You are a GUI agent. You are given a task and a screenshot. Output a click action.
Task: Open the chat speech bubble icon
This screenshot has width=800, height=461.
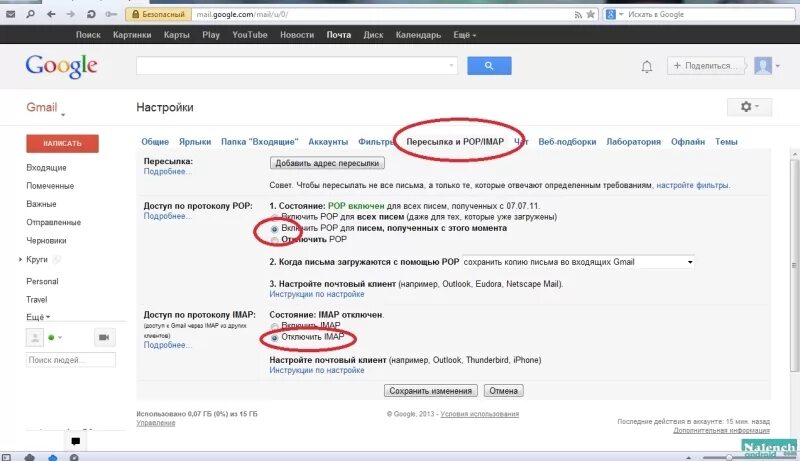coord(76,441)
